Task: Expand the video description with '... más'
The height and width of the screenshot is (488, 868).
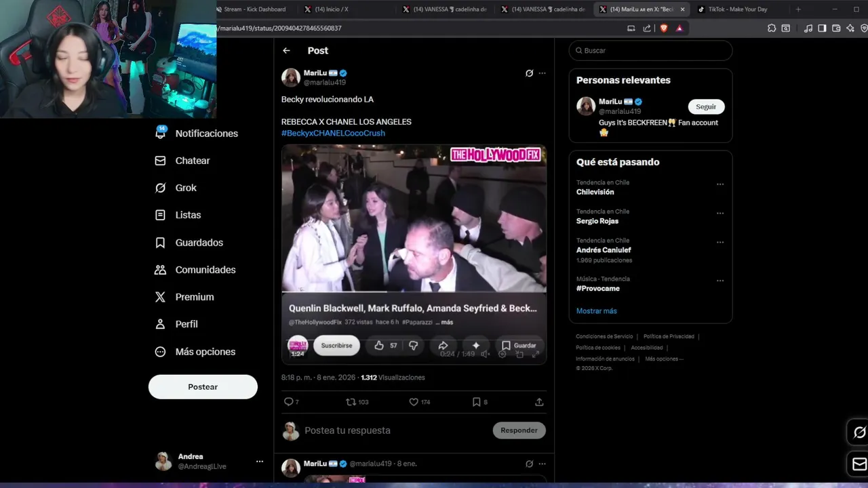Action: 444,323
